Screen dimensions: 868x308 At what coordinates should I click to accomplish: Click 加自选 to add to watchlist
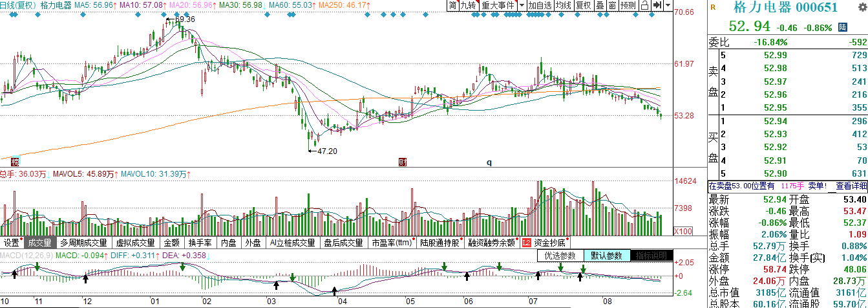pyautogui.click(x=540, y=5)
